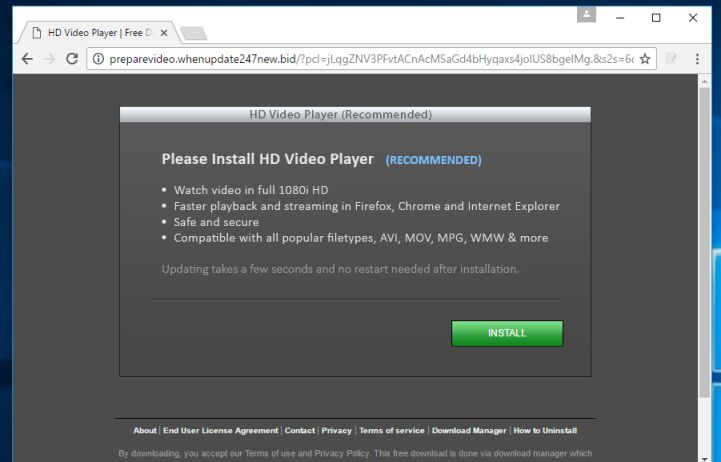Click the 'HD Video Player (Recommended)' dialog title
This screenshot has height=462, width=721.
point(341,114)
